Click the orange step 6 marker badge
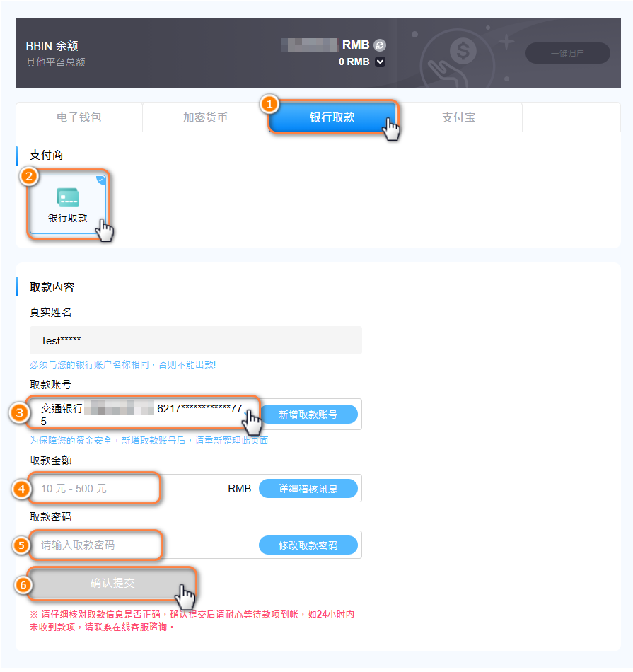 [x=23, y=584]
